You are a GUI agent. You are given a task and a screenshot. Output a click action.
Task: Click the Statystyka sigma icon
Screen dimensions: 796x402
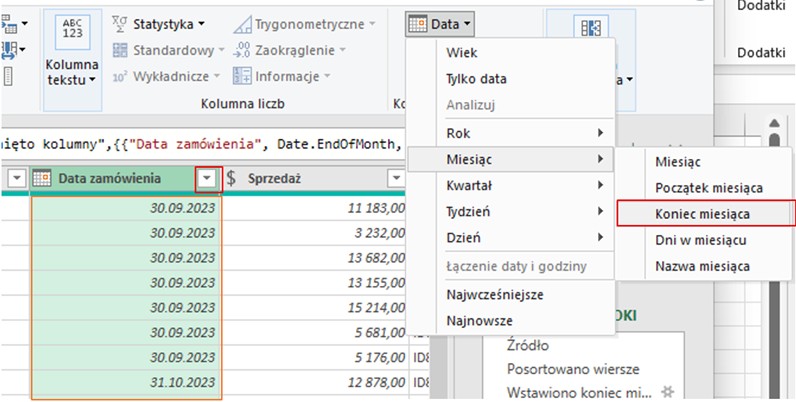click(x=120, y=24)
